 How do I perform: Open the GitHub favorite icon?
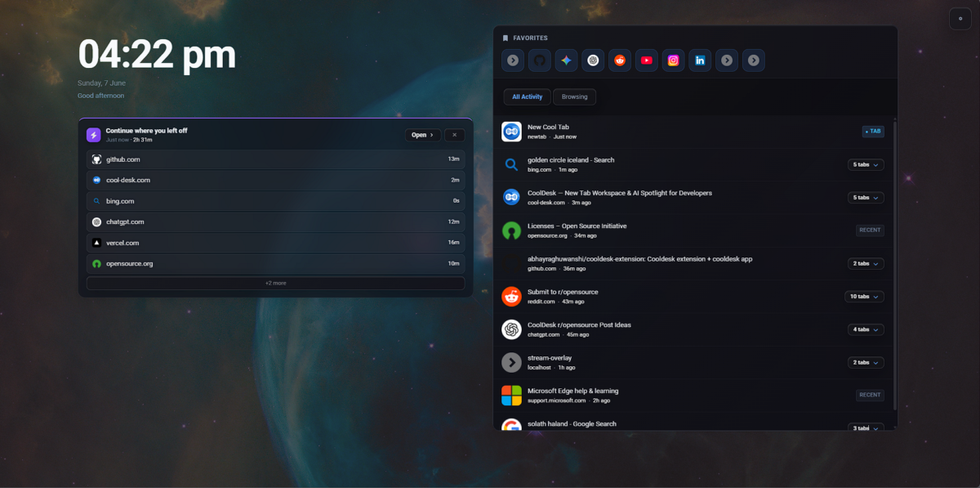pos(539,60)
